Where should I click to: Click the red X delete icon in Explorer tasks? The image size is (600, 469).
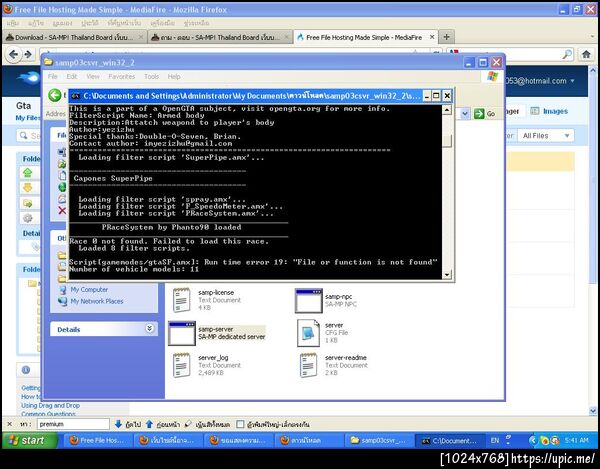pos(62,210)
